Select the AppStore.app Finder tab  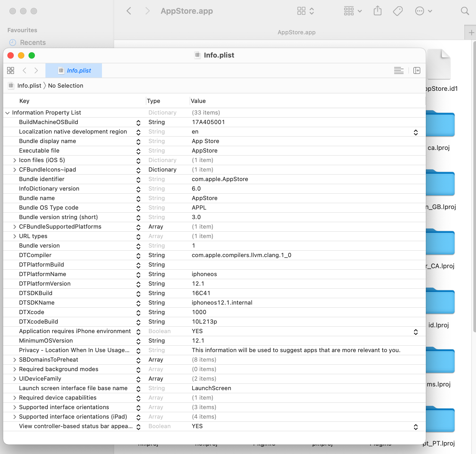coord(296,32)
